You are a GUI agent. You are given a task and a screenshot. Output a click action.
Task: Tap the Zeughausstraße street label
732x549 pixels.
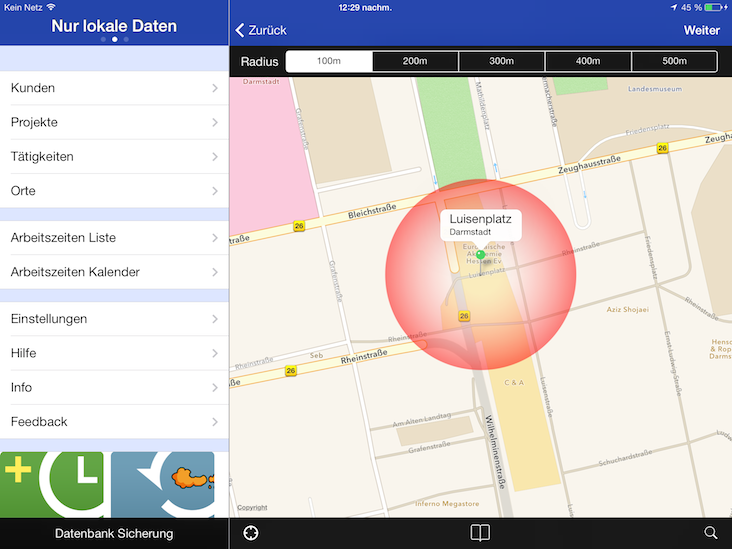589,164
